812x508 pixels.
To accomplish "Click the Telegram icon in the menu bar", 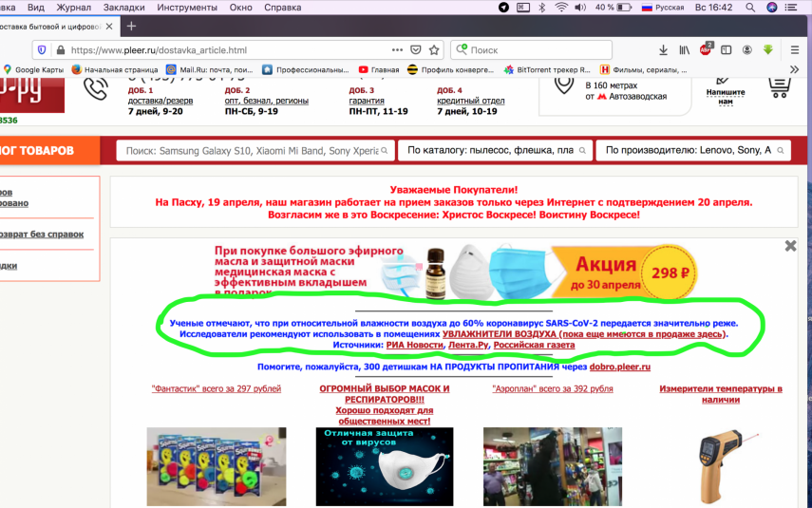I will [x=503, y=8].
